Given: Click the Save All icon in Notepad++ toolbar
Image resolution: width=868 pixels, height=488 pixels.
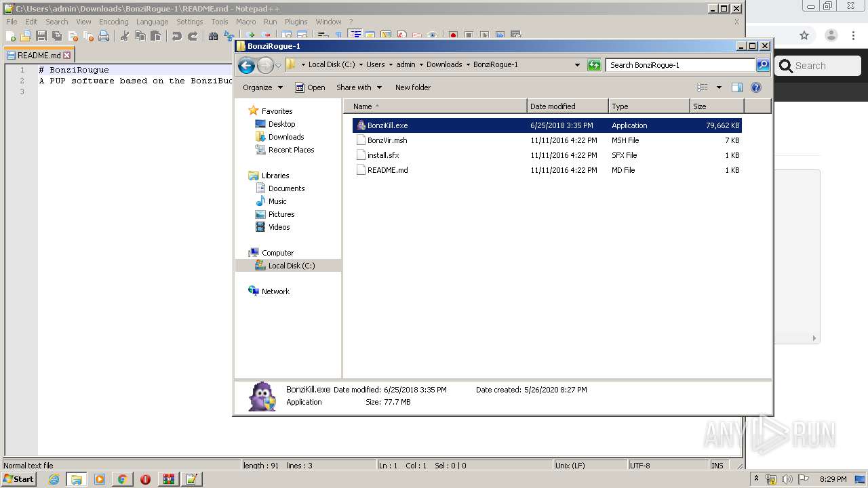Looking at the screenshot, I should click(57, 36).
